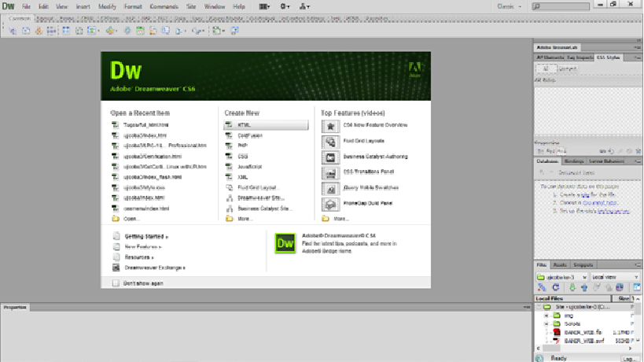Viewport: 644px width, 362px height.
Task: Open the Commands menu
Action: [164, 6]
